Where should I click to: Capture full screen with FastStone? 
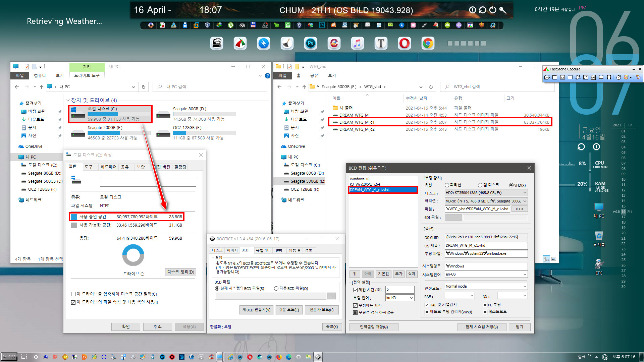586,77
